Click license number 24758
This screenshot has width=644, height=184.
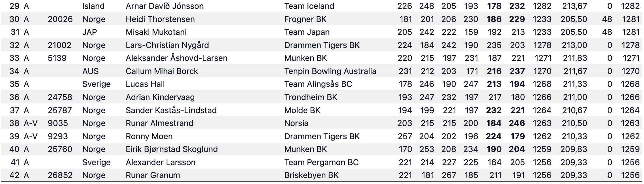click(x=60, y=97)
